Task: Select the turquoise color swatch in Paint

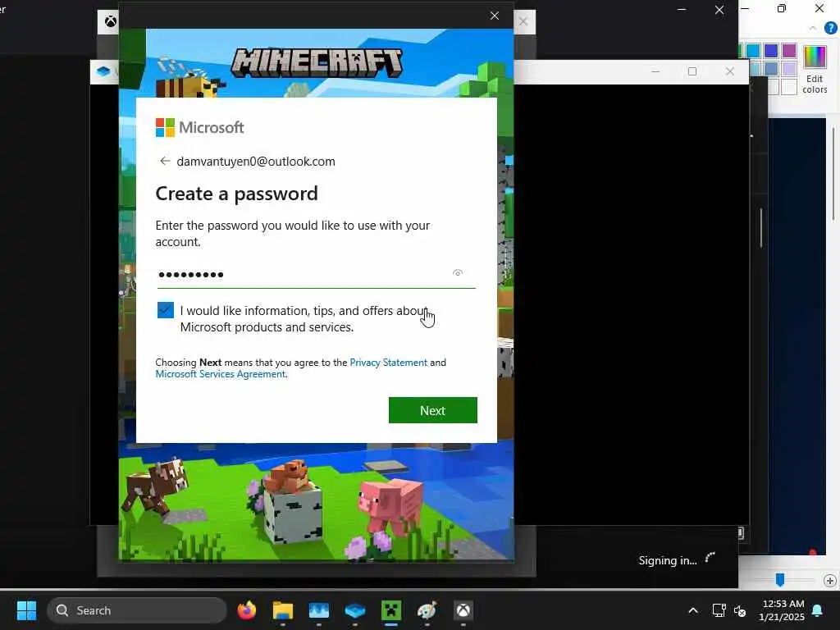Action: [x=753, y=51]
